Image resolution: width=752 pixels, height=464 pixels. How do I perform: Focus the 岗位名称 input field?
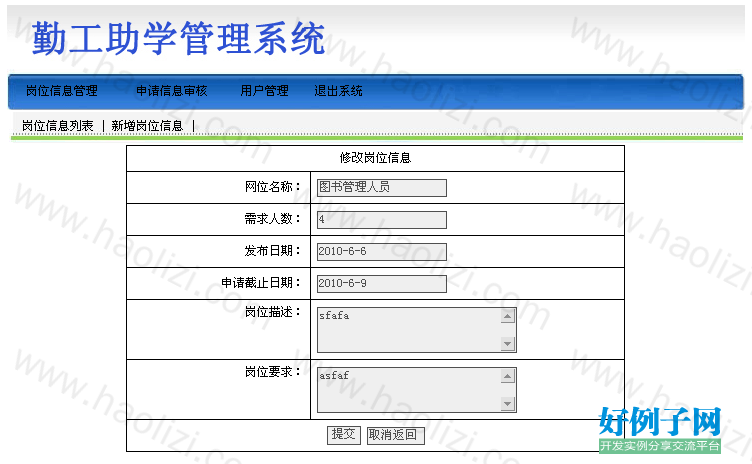(x=382, y=188)
